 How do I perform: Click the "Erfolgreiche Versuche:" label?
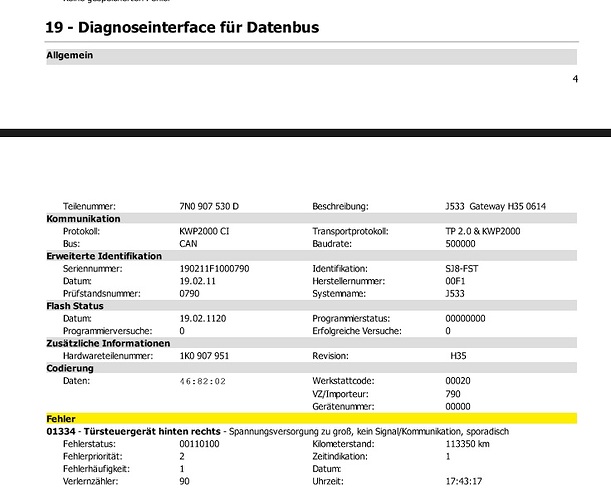click(x=357, y=331)
